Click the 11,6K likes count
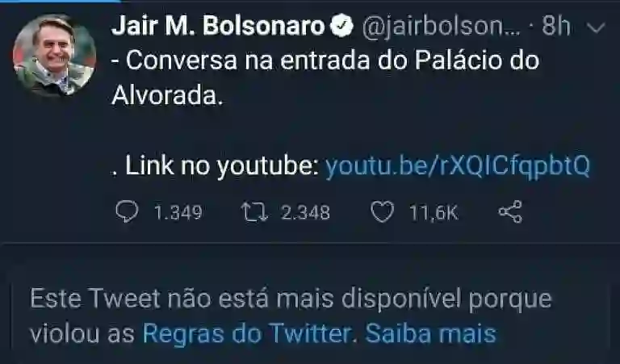Screen dimensions: 620x364 pyautogui.click(x=434, y=212)
